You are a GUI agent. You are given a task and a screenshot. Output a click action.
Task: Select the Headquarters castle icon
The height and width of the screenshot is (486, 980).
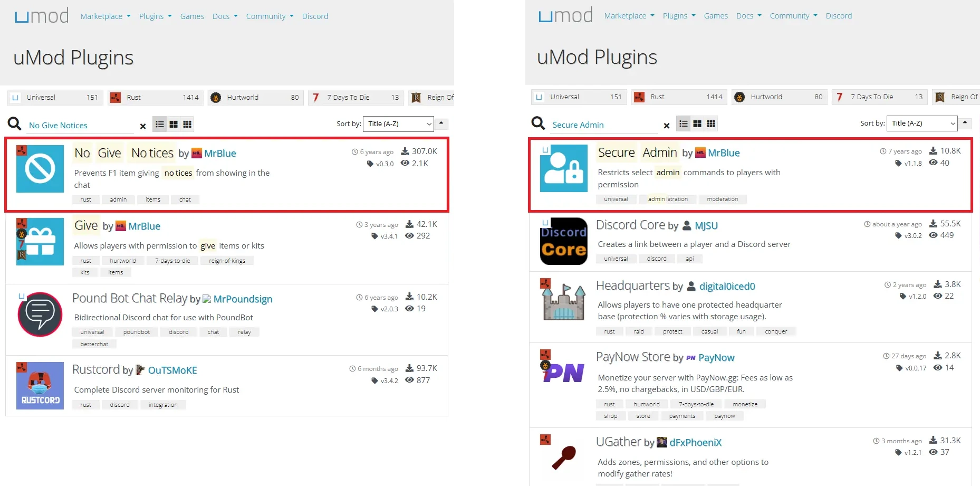563,302
